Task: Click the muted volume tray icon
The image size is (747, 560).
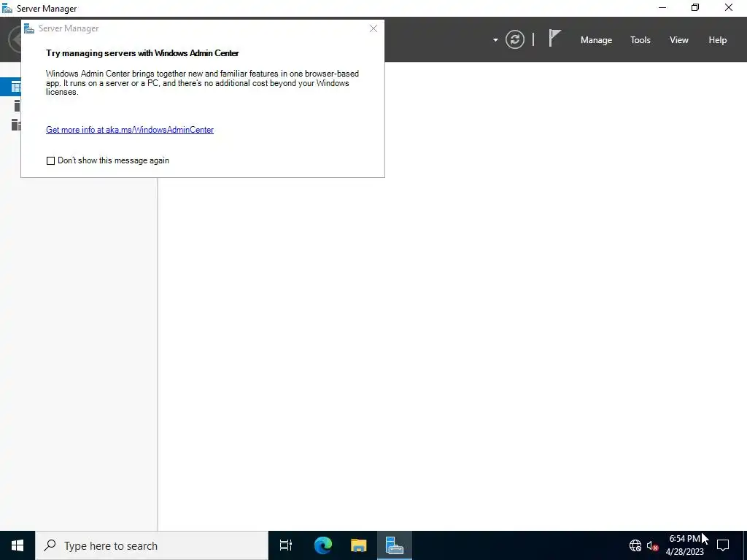Action: click(652, 545)
